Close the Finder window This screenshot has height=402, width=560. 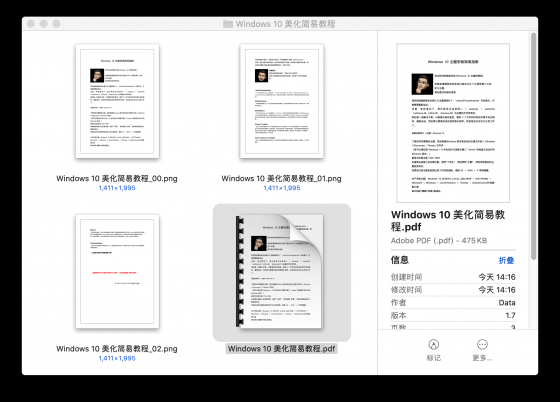tap(31, 24)
